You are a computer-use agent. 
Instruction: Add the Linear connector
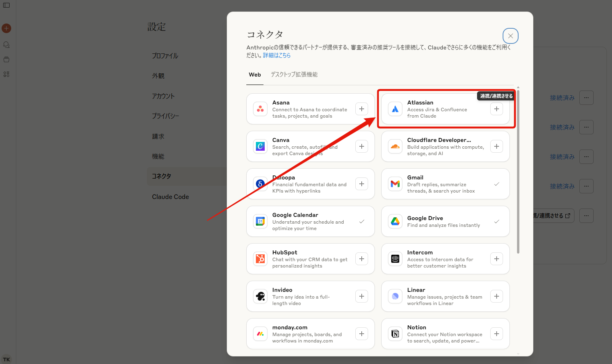tap(497, 296)
